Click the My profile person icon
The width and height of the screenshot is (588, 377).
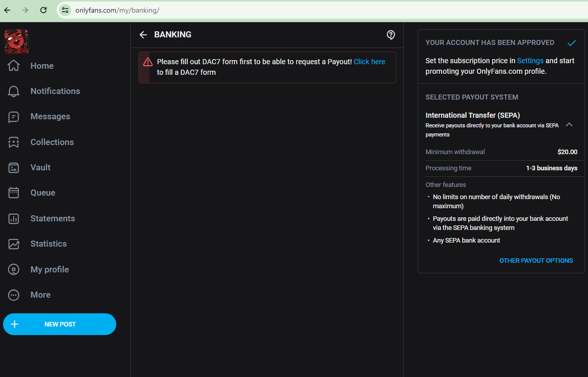click(x=14, y=269)
